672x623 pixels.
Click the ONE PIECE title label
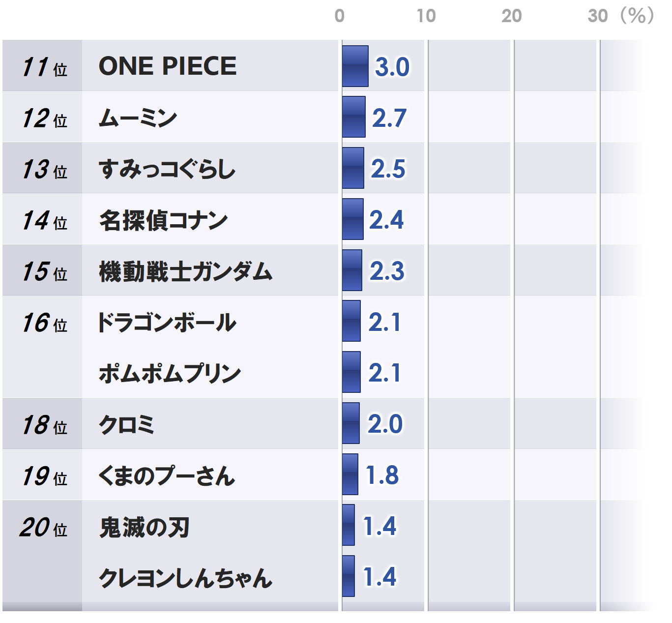167,66
